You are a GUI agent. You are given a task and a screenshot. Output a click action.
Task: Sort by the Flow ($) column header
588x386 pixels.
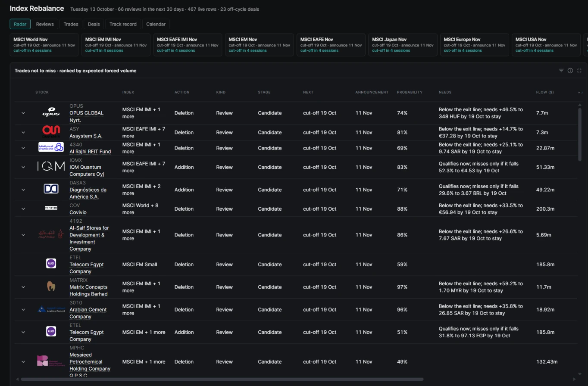point(545,92)
